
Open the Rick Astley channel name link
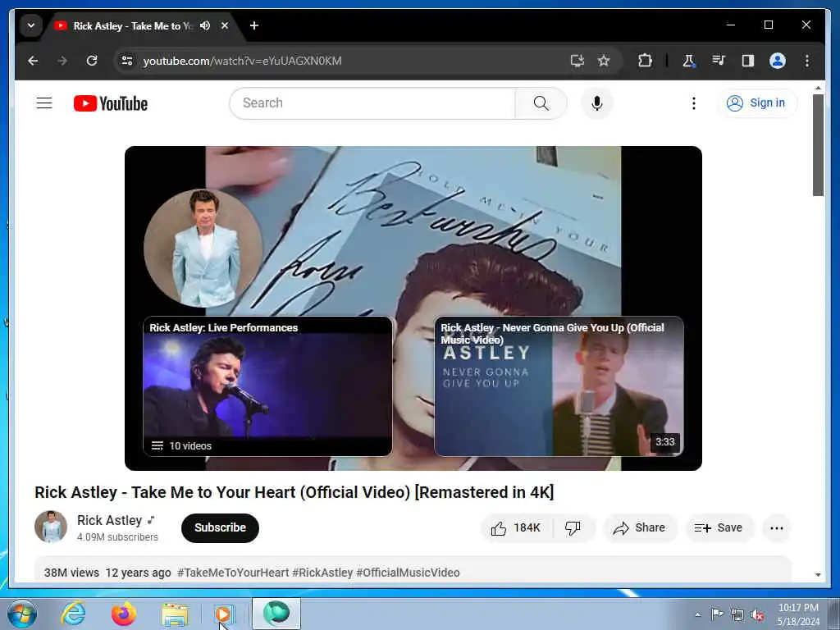(x=109, y=520)
